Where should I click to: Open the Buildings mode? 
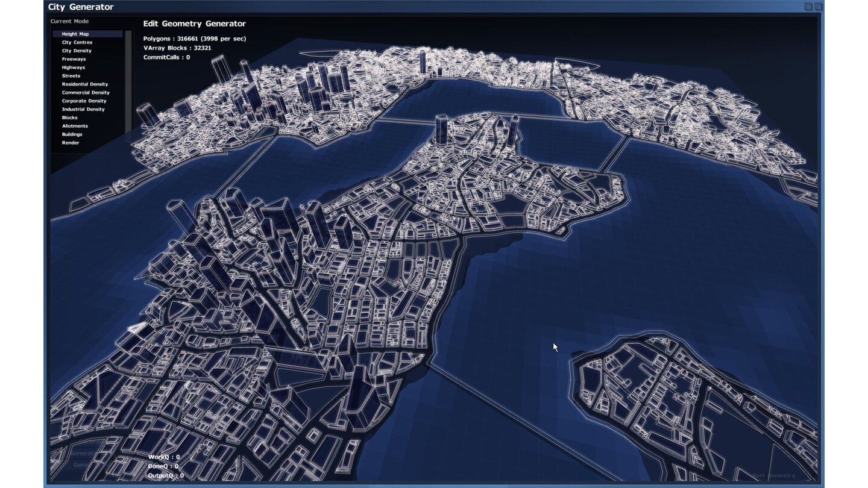click(x=72, y=134)
